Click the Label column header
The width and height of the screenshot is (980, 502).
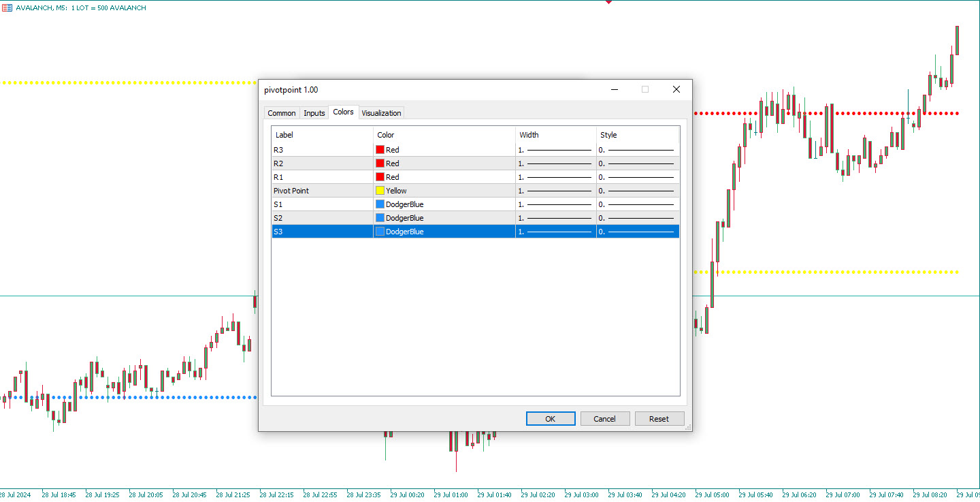point(322,135)
